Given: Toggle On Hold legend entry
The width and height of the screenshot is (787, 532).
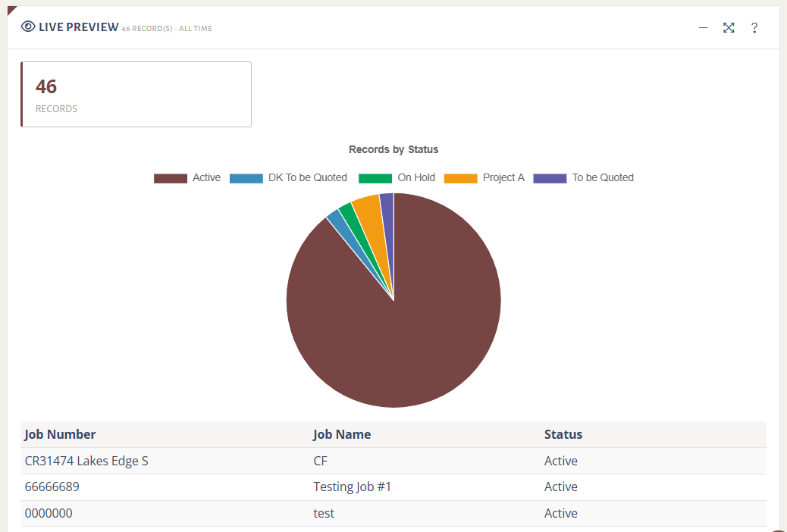Looking at the screenshot, I should pos(397,177).
